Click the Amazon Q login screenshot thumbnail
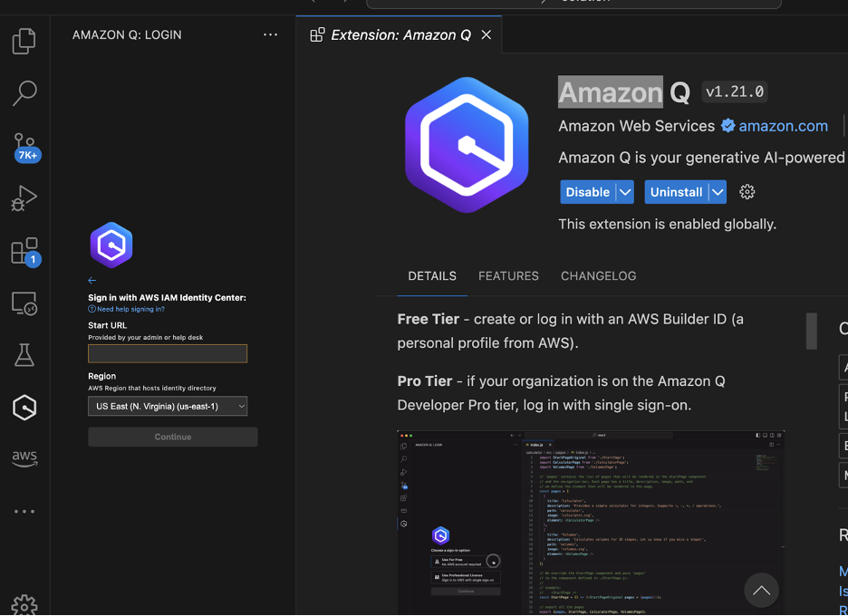Viewport: 848px width, 616px height. coord(591,523)
